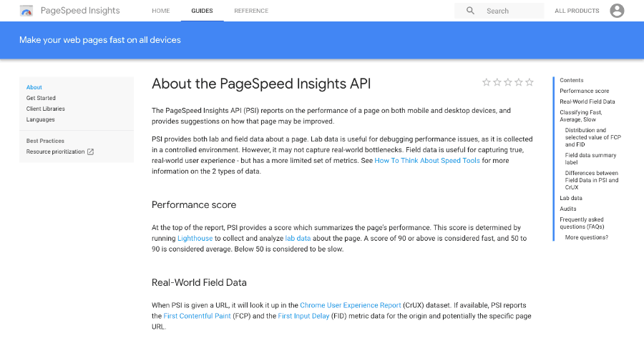Jump to Differences between Field Data in PSI

click(x=592, y=180)
